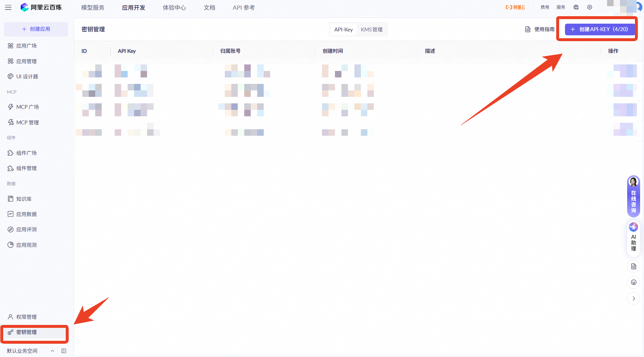This screenshot has width=644, height=357.
Task: Open MCP 广场 in sidebar
Action: (x=28, y=107)
